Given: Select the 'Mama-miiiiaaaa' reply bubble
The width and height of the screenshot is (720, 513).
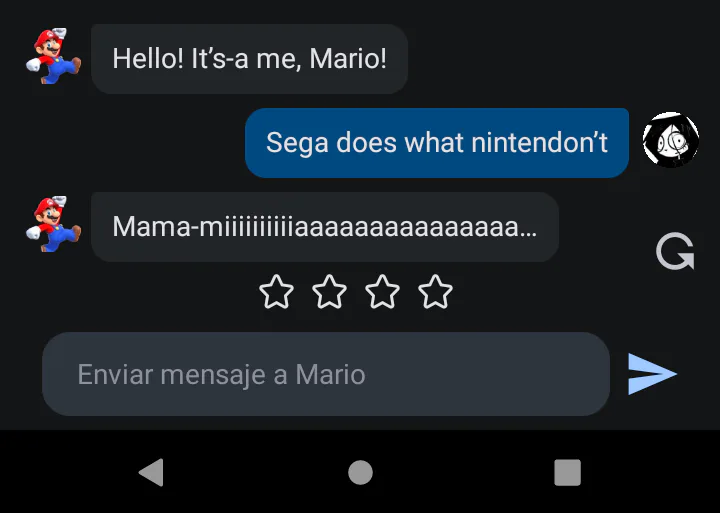Looking at the screenshot, I should click(x=325, y=227).
